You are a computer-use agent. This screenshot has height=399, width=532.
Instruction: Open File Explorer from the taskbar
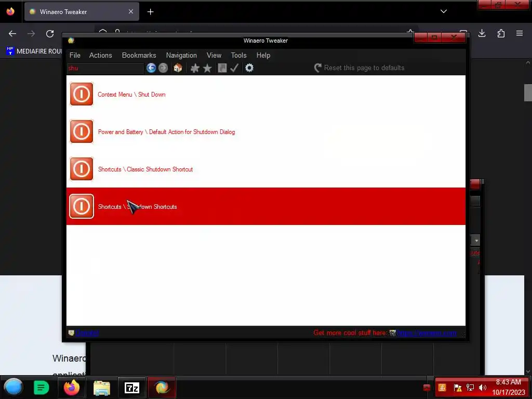pyautogui.click(x=102, y=388)
